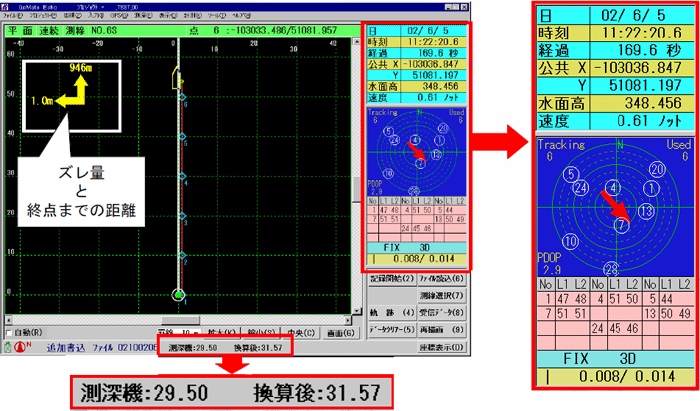Click the map's vertical scrollbar down arrow
The image size is (700, 411).
point(356,311)
